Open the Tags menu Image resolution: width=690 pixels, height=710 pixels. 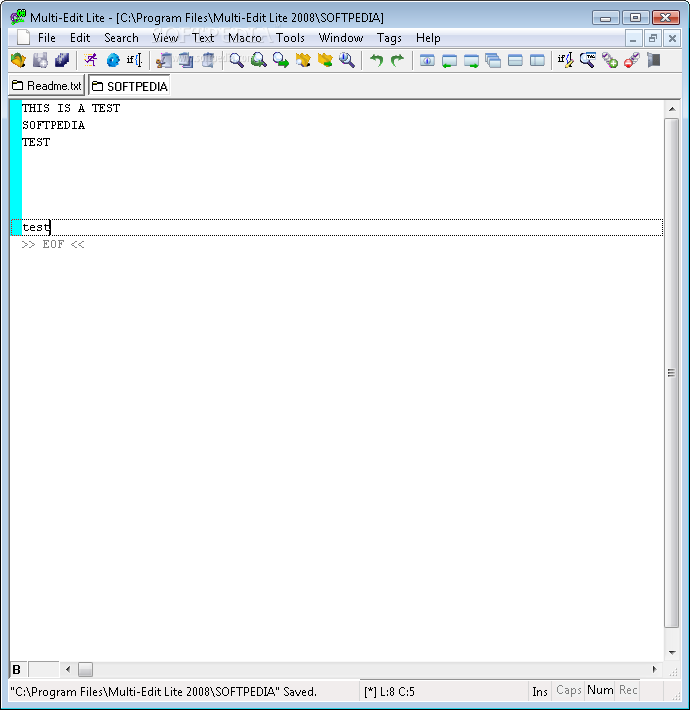pos(389,38)
